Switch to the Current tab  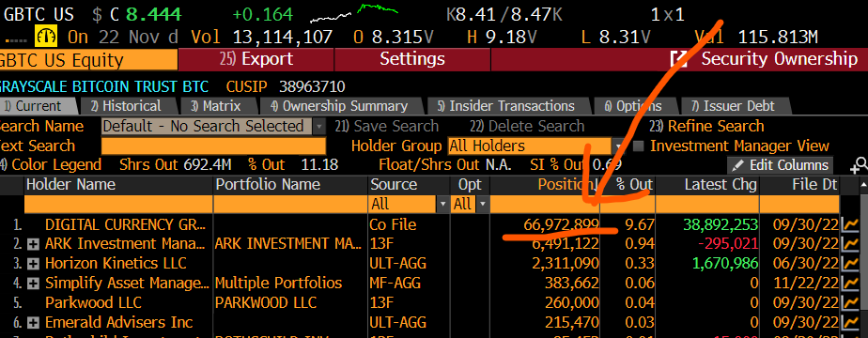(x=38, y=106)
